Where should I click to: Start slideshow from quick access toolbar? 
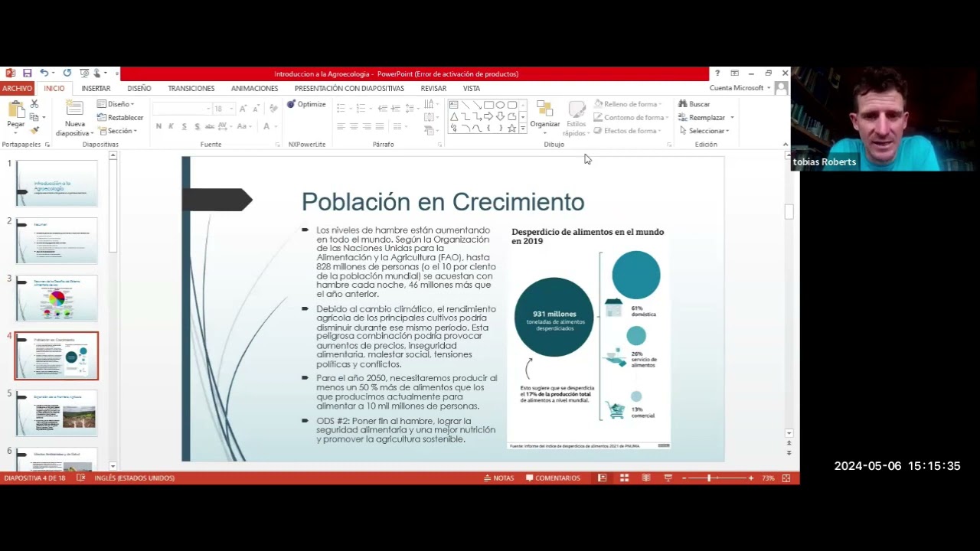pos(84,73)
